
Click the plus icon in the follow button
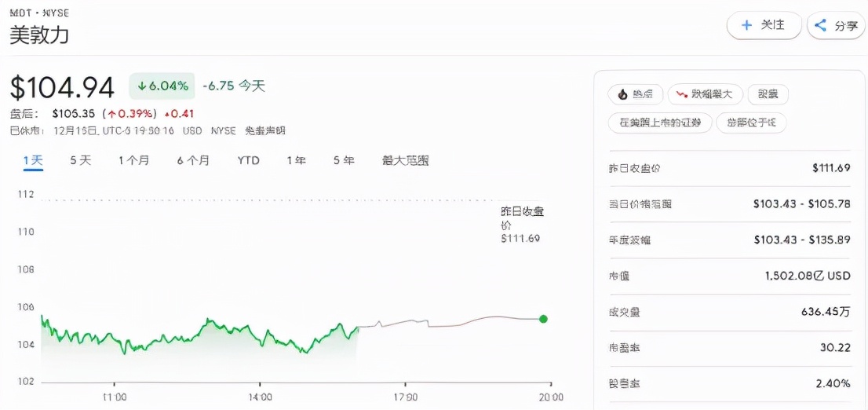coord(746,25)
